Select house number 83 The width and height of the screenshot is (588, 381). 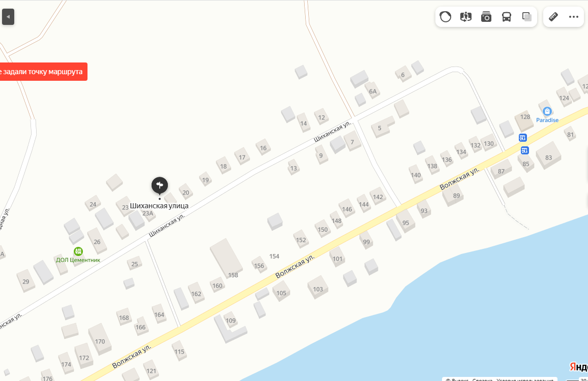click(549, 155)
